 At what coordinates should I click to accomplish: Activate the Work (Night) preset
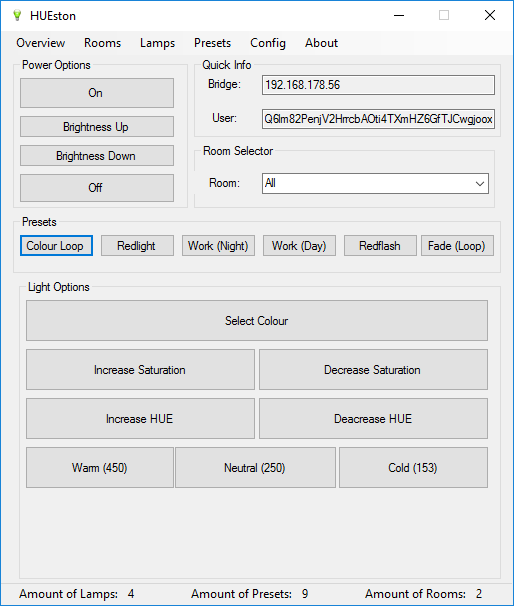click(218, 246)
